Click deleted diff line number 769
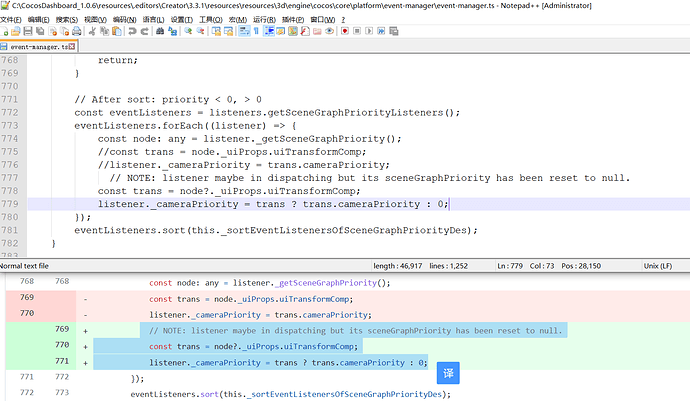Viewport: 690px width, 401px height. (27, 297)
